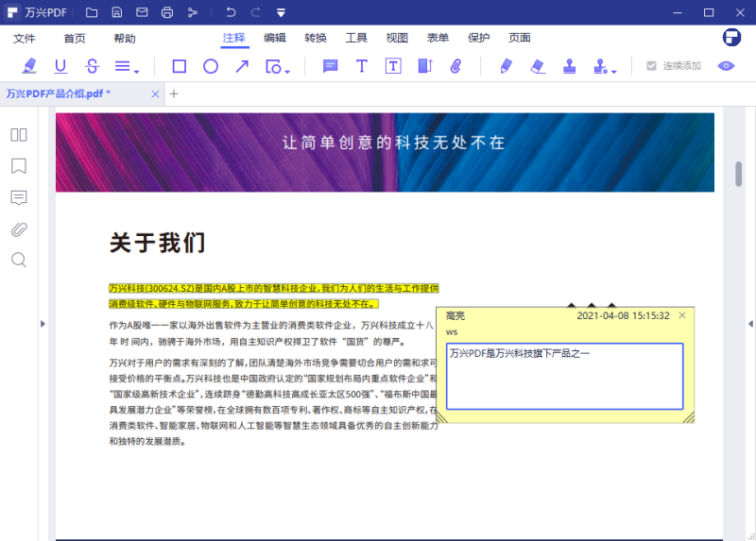
Task: Open the 编辑 menu tab
Action: [275, 38]
